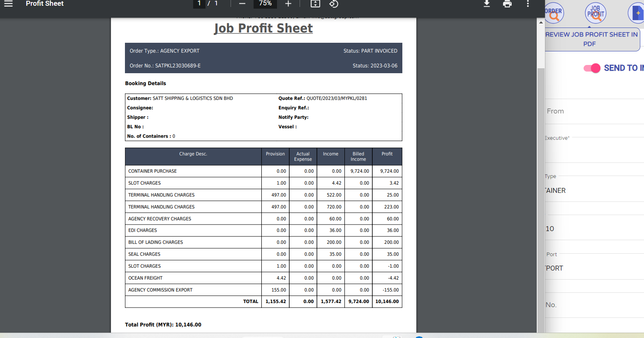Click the Booking Details heading
The height and width of the screenshot is (338, 644).
click(145, 83)
